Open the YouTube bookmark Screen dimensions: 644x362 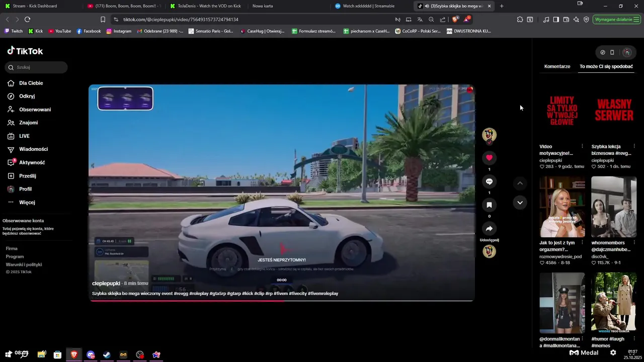(60, 31)
